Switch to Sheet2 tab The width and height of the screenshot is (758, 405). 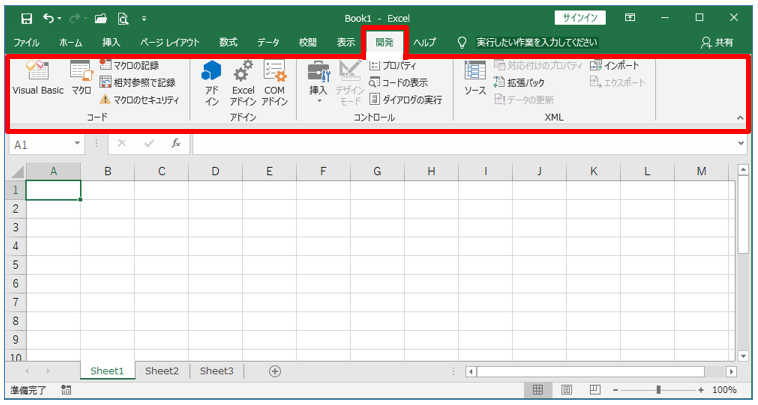pos(162,371)
